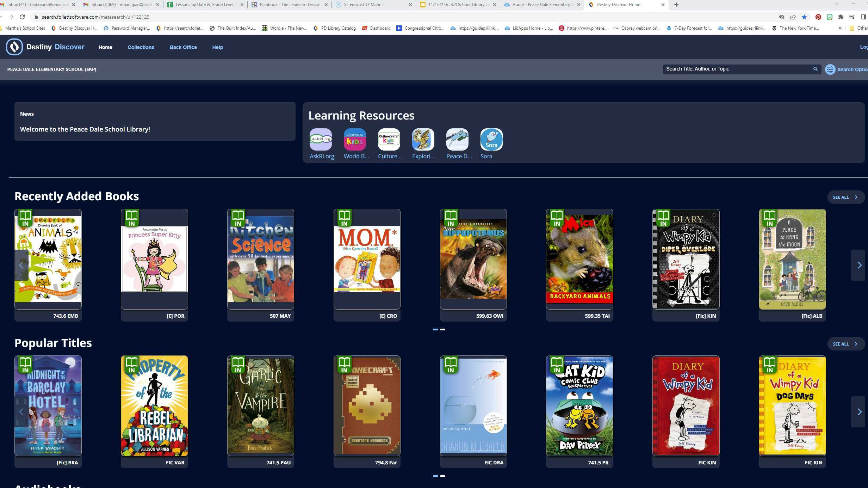Open the Sora reading app
This screenshot has height=488, width=868.
tap(491, 139)
